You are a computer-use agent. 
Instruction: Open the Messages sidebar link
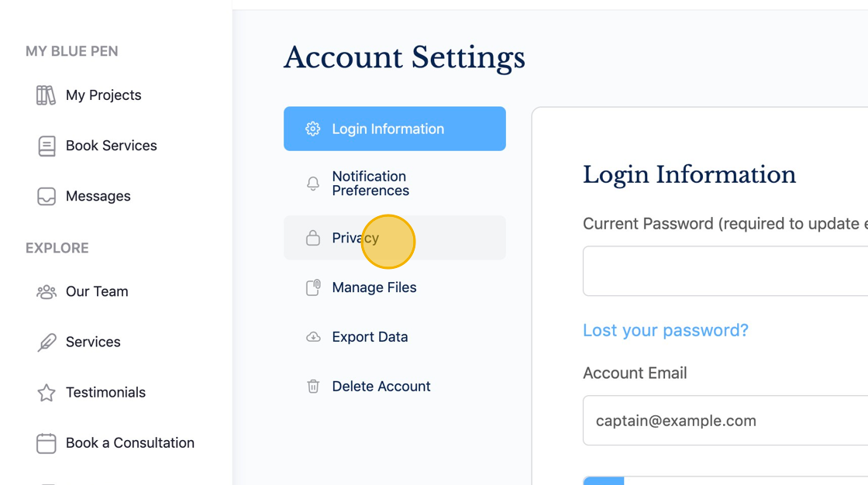(x=98, y=196)
